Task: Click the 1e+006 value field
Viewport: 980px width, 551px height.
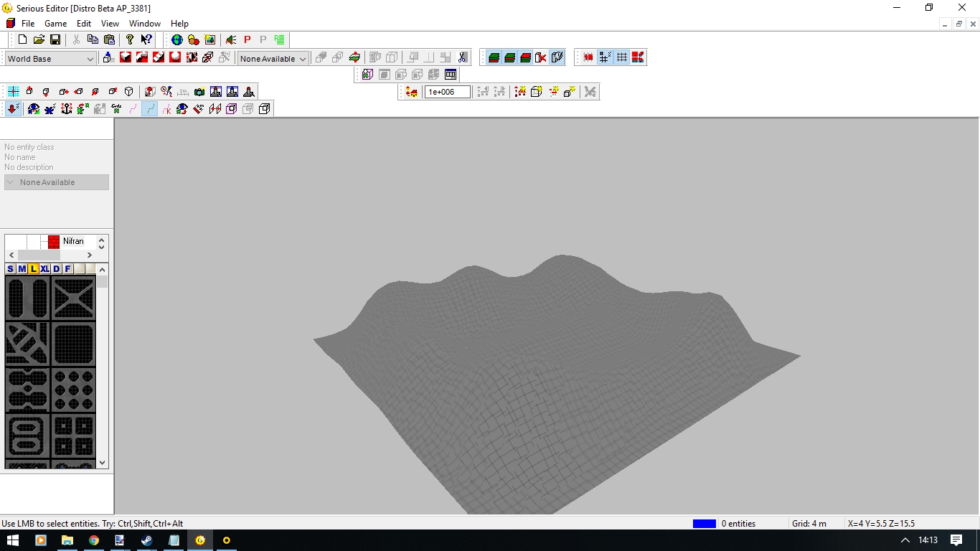Action: tap(448, 92)
